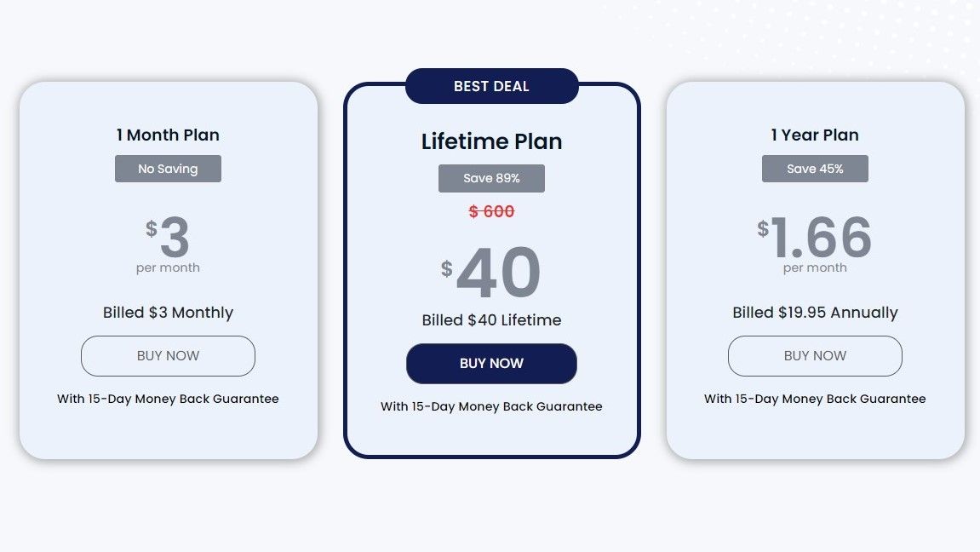The image size is (980, 552).
Task: Select the 1 Month Plan heading
Action: (x=168, y=135)
